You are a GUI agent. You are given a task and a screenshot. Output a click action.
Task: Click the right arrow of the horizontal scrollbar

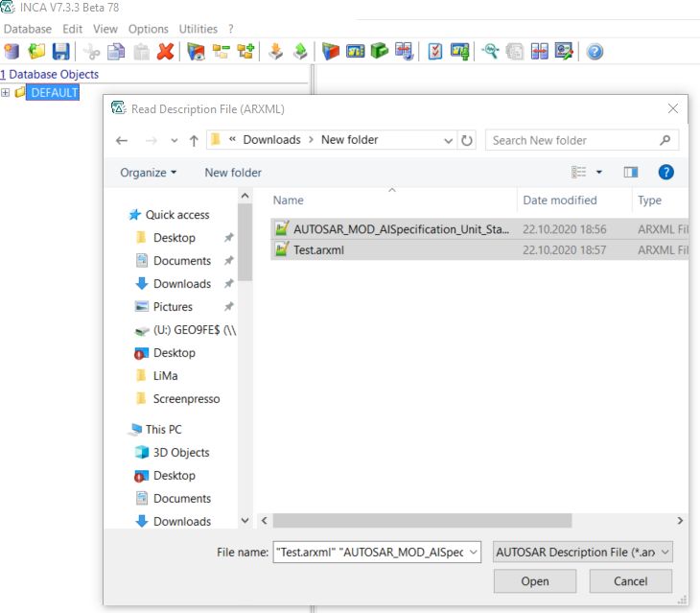pyautogui.click(x=680, y=521)
